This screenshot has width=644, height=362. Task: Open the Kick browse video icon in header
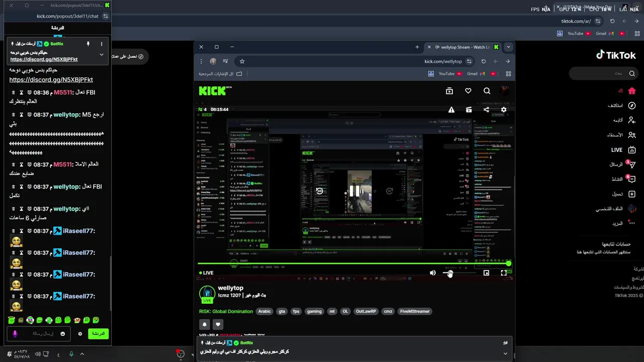449,91
